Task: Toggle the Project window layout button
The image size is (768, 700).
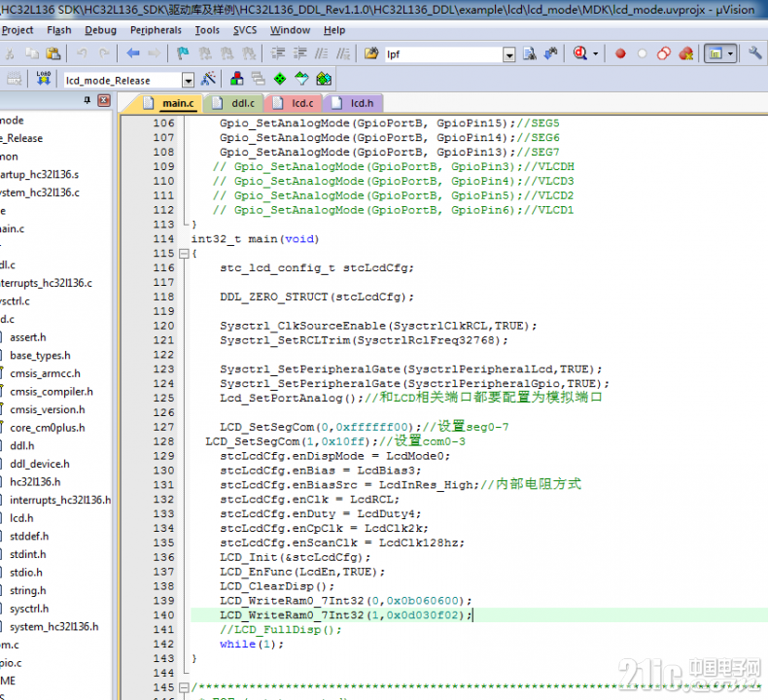Action: click(x=716, y=53)
